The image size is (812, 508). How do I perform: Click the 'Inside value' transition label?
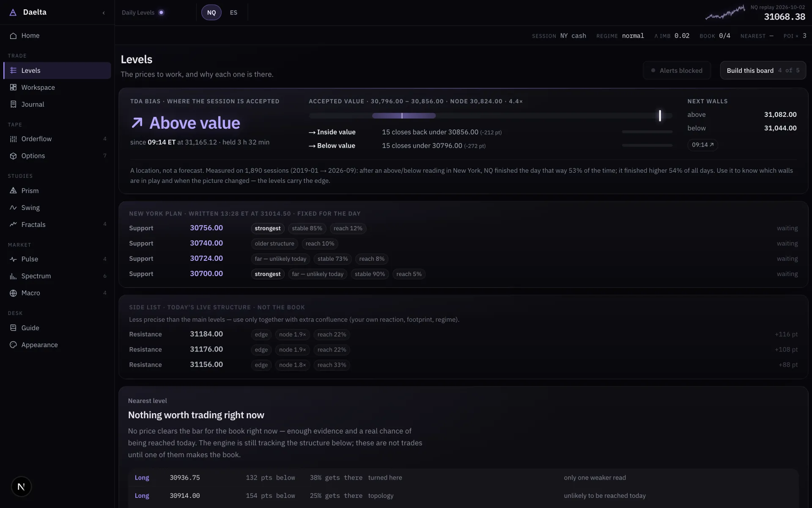[x=332, y=132]
